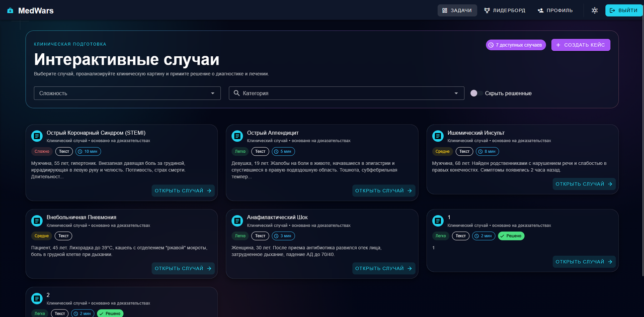644x317 pixels.
Task: Click the Интерактивные случаи heading
Action: [127, 59]
